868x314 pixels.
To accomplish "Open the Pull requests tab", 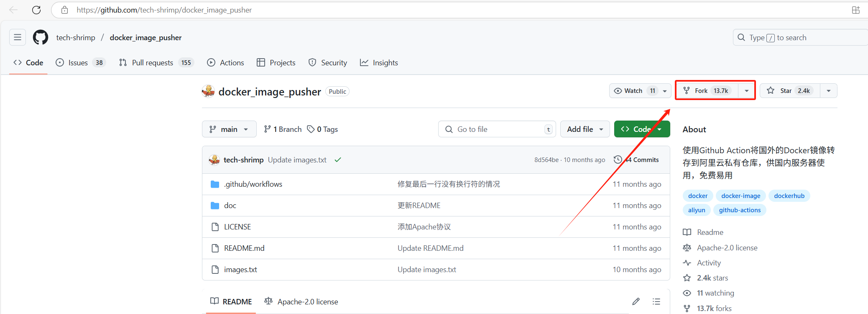I will click(x=156, y=63).
